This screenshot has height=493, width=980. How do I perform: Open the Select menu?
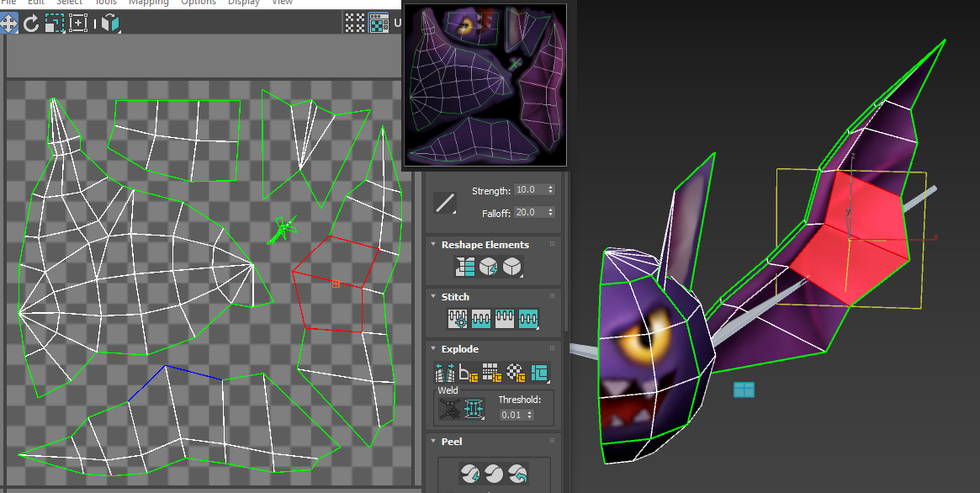point(69,3)
